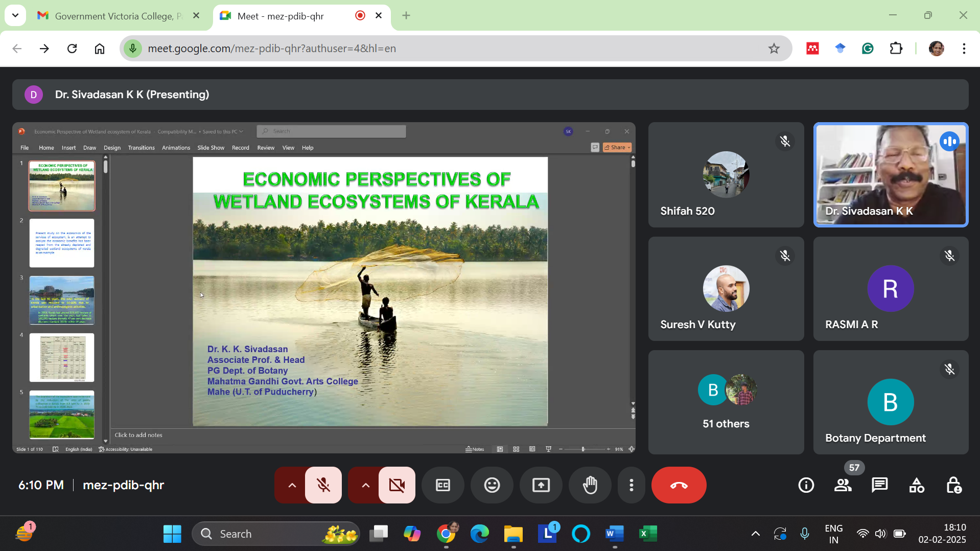Image resolution: width=980 pixels, height=551 pixels.
Task: Expand video settings chevron beside camera
Action: [365, 485]
